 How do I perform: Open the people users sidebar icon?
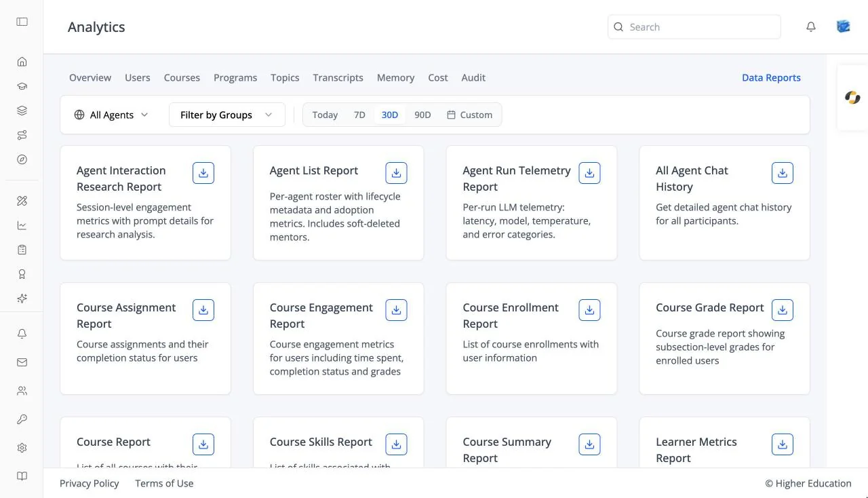click(x=22, y=391)
